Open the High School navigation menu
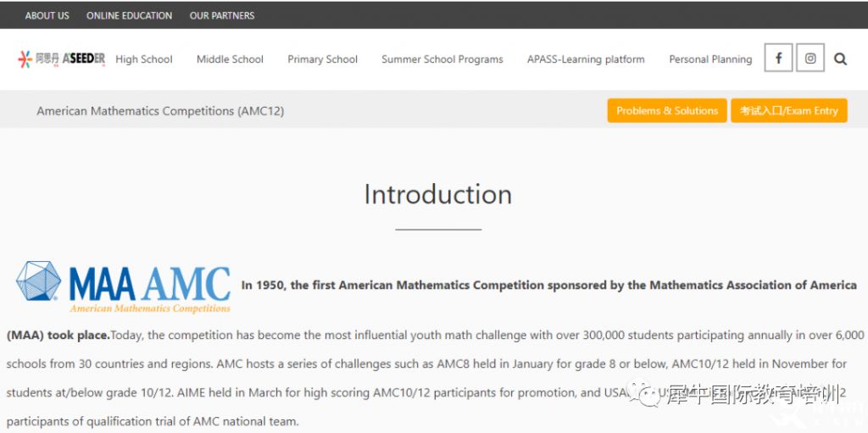The width and height of the screenshot is (868, 433). [x=144, y=59]
